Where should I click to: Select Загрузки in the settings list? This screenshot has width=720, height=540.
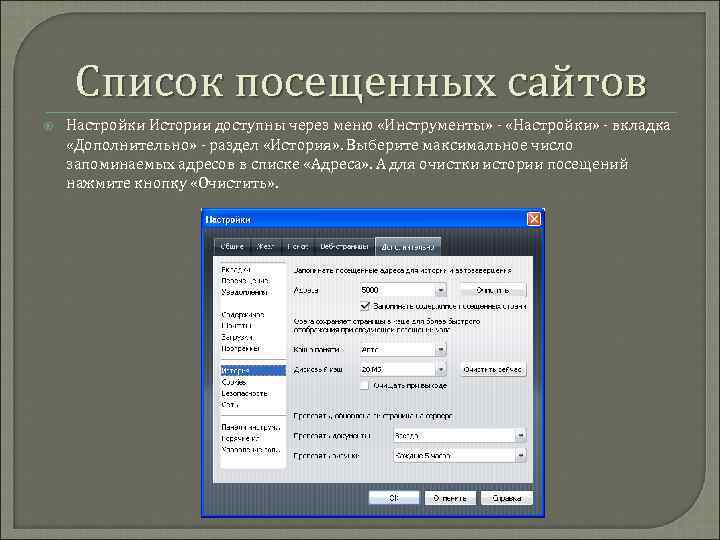pos(237,337)
